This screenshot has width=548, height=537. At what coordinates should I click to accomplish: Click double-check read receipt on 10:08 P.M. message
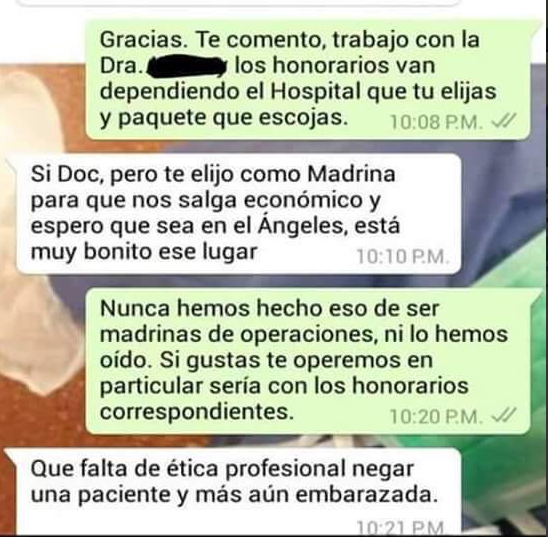pyautogui.click(x=503, y=121)
